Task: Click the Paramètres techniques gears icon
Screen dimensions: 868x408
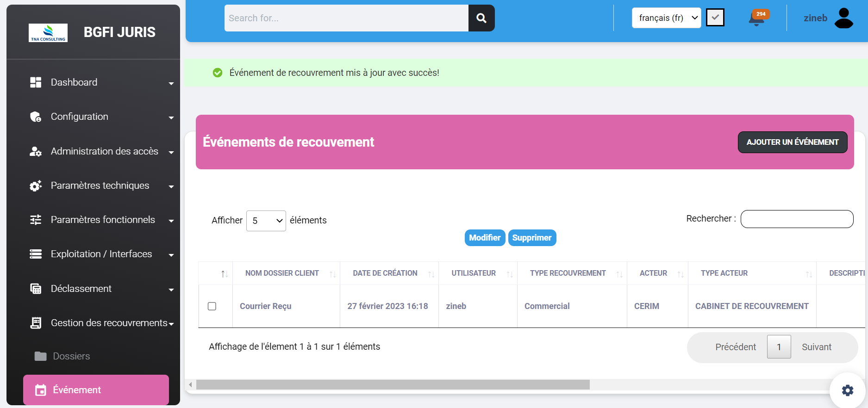Action: [x=36, y=185]
